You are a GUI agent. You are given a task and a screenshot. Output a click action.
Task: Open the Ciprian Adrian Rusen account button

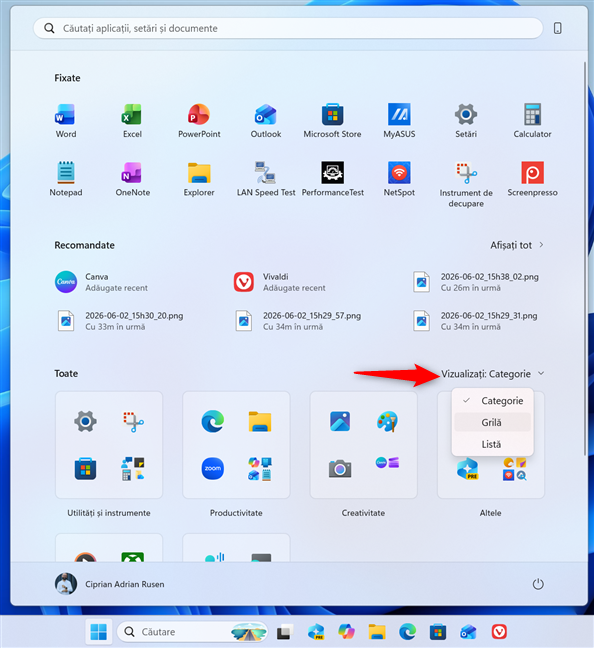110,584
